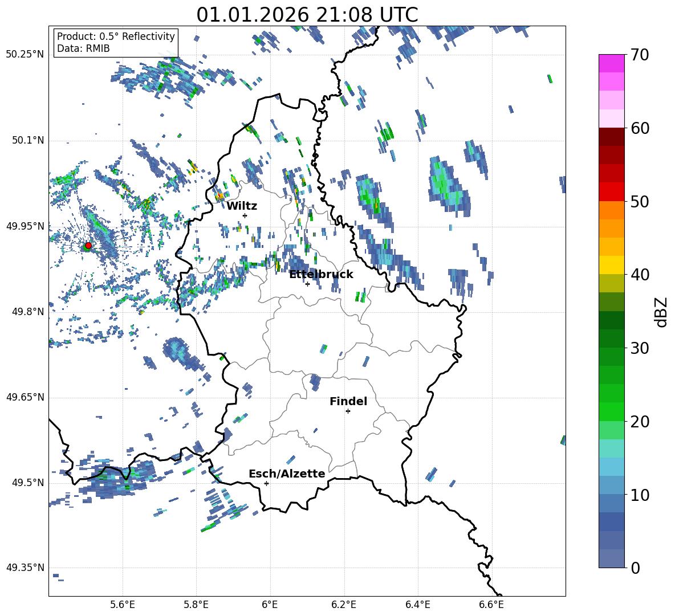This screenshot has height=616, width=675.
Task: Click the Findel station cross marker
Action: click(348, 411)
